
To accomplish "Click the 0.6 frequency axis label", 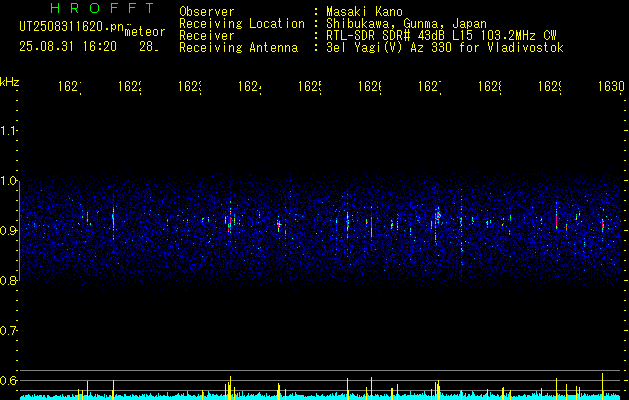I will [8, 380].
